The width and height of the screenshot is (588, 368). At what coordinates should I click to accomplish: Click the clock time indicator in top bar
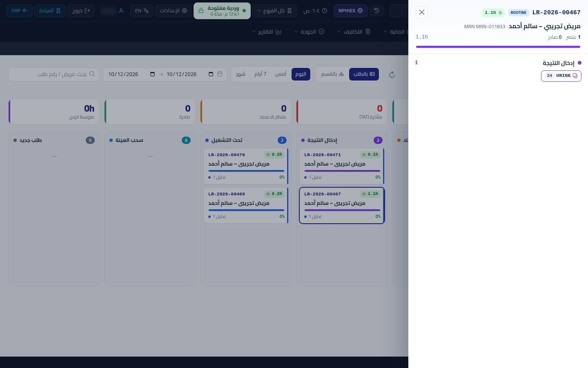click(315, 11)
